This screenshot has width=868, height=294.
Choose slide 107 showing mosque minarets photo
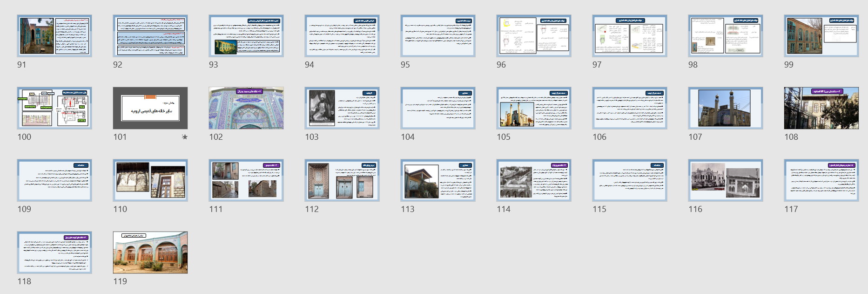[726, 108]
